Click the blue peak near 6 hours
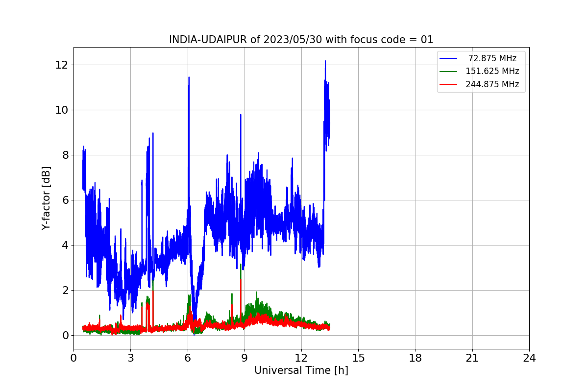Viewport: 588px width, 392px height. point(189,77)
